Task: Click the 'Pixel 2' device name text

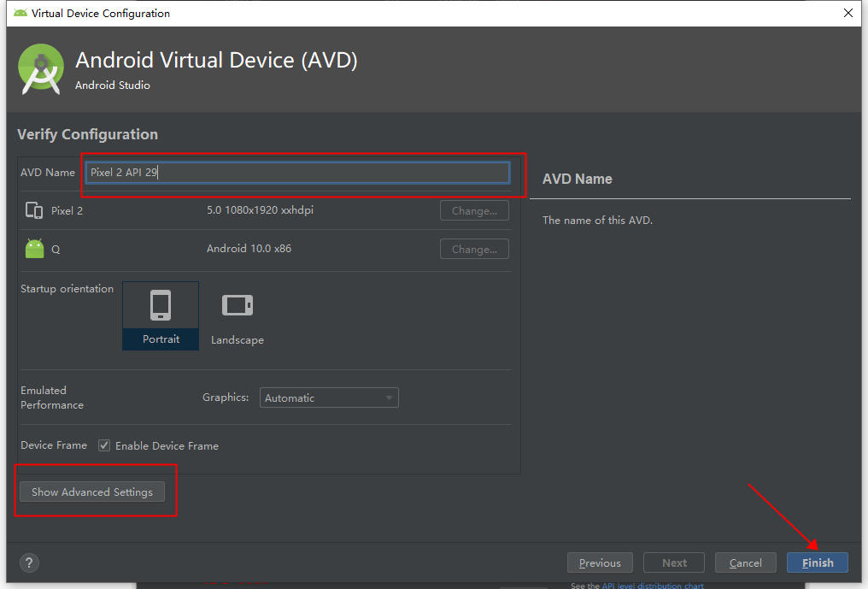Action: [x=67, y=210]
